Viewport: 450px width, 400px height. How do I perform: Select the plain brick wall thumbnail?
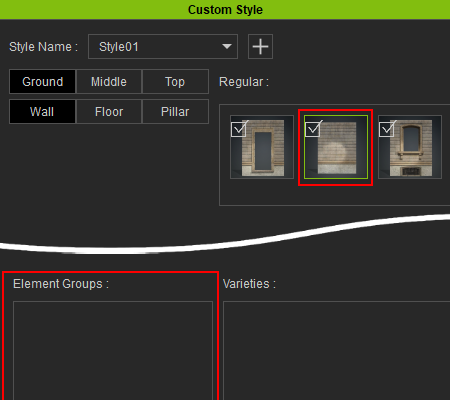[336, 147]
